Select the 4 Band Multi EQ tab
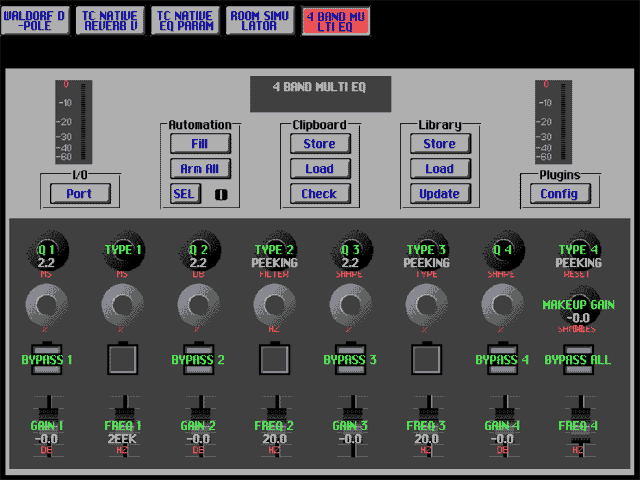The height and width of the screenshot is (480, 640). pos(336,21)
